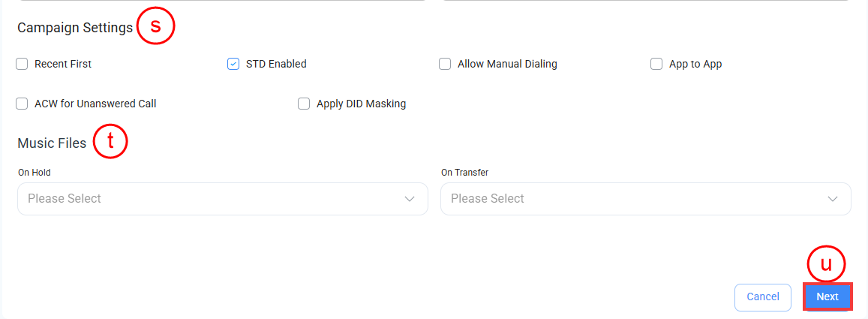Click the chevron arrow in On Transfer field
The height and width of the screenshot is (319, 868).
pyautogui.click(x=833, y=199)
